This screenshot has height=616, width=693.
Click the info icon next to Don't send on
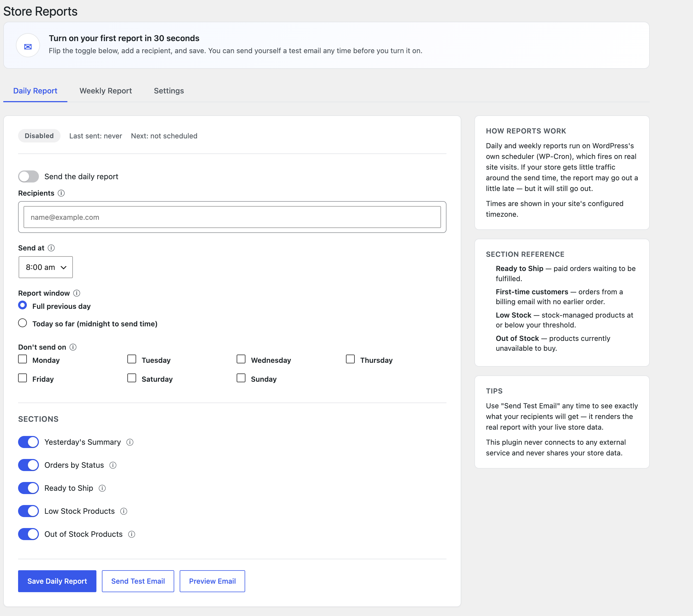73,347
